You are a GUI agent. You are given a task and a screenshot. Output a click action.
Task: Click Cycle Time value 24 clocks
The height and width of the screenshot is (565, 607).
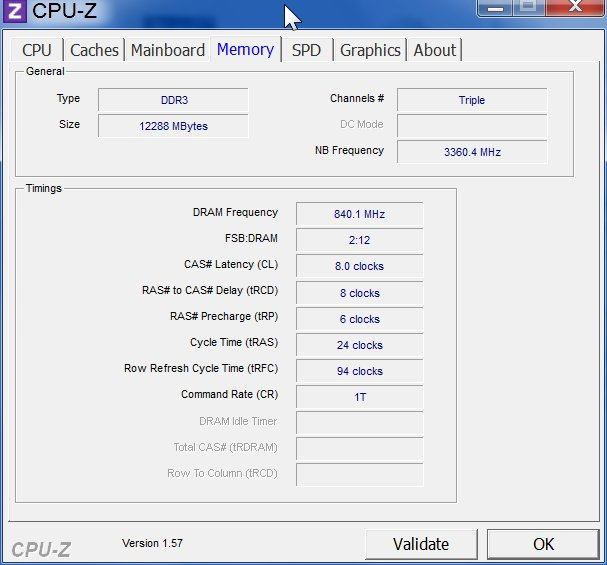point(359,345)
